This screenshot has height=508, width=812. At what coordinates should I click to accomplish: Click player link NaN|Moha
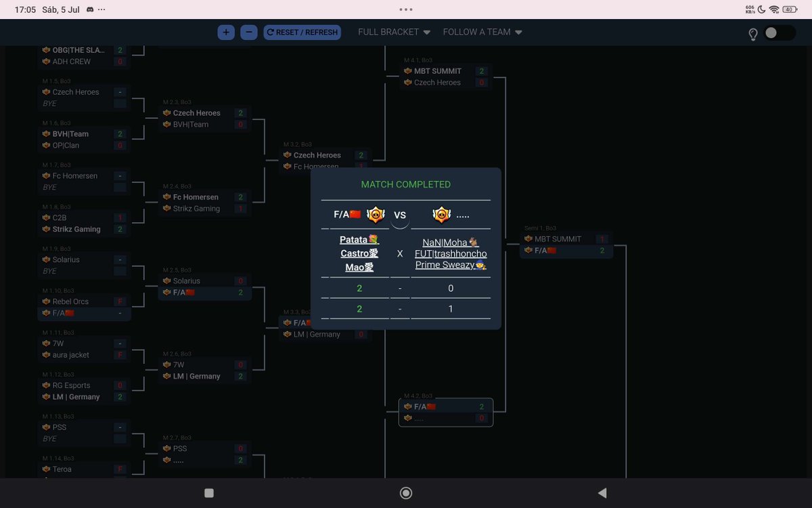[x=451, y=242]
